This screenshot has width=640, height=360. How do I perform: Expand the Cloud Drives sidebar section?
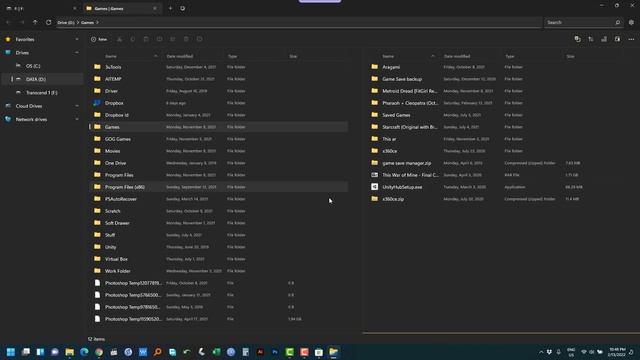point(77,106)
